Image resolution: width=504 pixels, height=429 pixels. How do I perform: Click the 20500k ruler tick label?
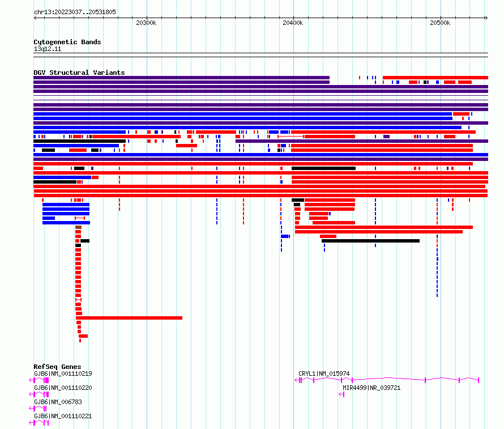pyautogui.click(x=440, y=23)
